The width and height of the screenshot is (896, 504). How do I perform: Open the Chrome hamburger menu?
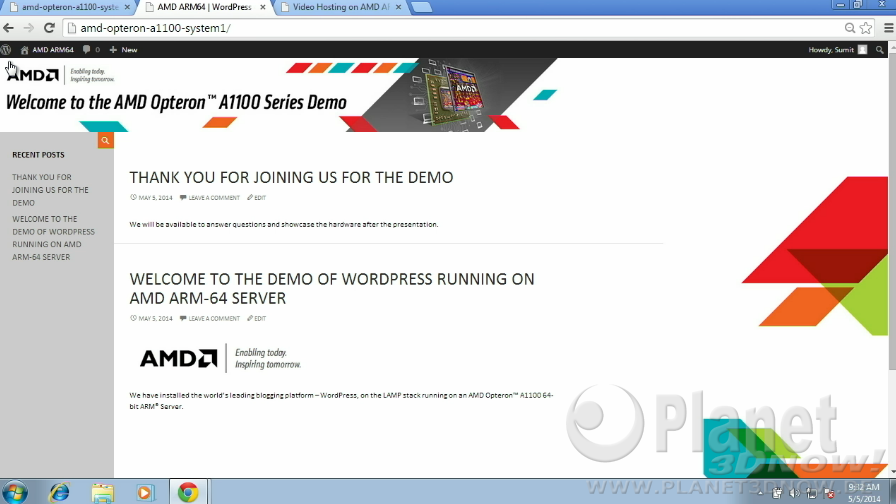[889, 28]
